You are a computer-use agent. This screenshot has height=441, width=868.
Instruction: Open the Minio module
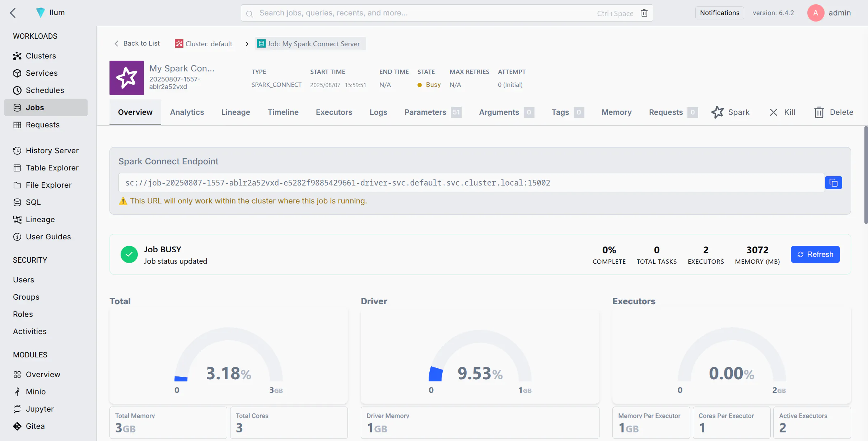coord(36,391)
